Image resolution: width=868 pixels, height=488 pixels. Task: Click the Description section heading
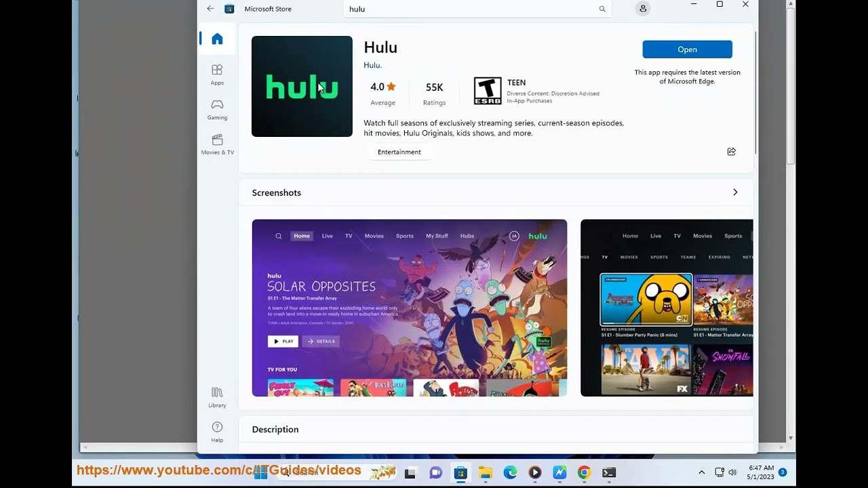coord(275,429)
